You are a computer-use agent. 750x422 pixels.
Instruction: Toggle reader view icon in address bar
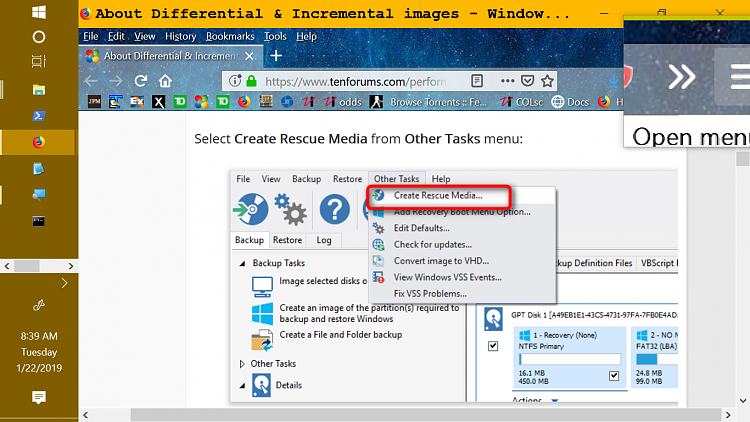coord(477,81)
